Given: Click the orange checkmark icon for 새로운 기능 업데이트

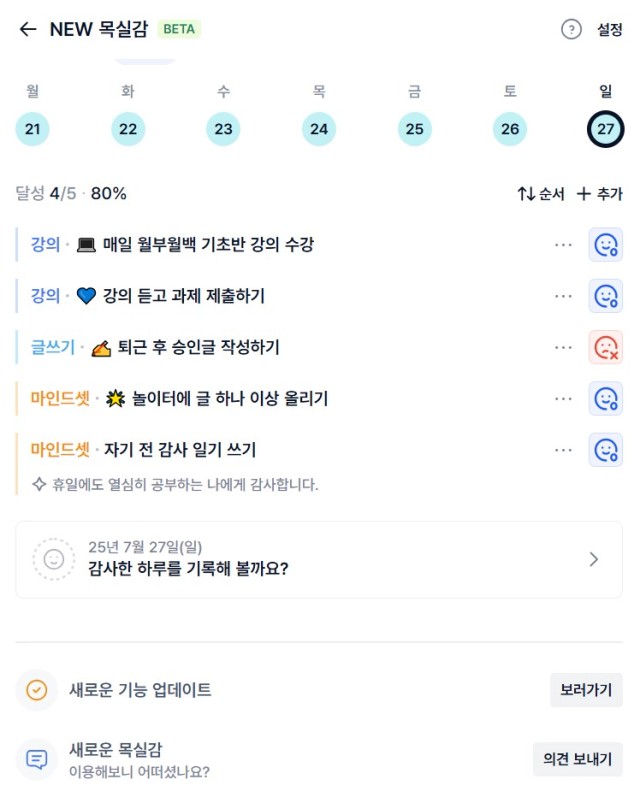Looking at the screenshot, I should pos(37,690).
